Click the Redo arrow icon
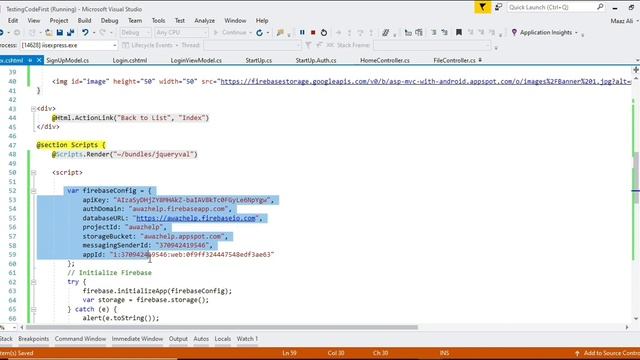The width and height of the screenshot is (640, 360). click(102, 32)
